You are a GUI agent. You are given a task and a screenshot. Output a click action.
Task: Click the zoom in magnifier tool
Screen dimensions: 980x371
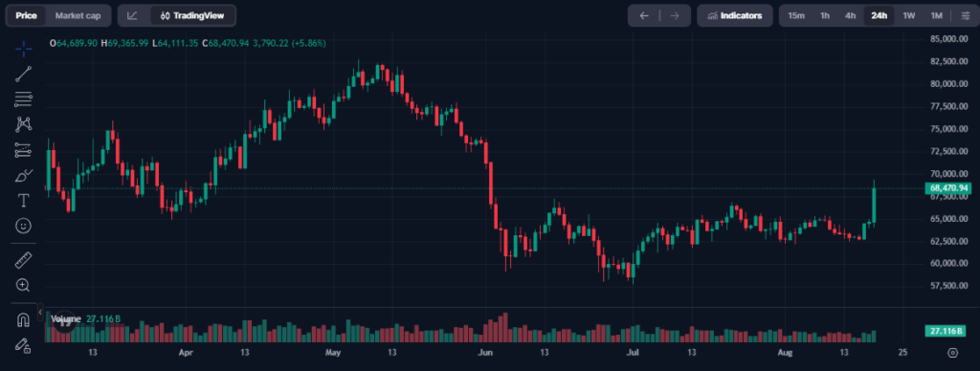23,286
